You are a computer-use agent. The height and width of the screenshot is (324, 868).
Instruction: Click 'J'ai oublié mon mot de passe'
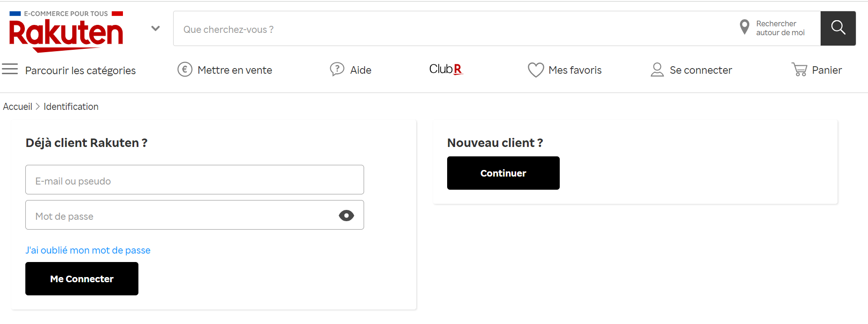pos(88,250)
